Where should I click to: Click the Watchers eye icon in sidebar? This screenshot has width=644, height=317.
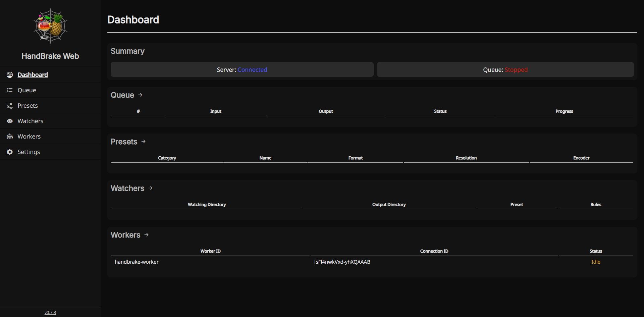tap(10, 121)
